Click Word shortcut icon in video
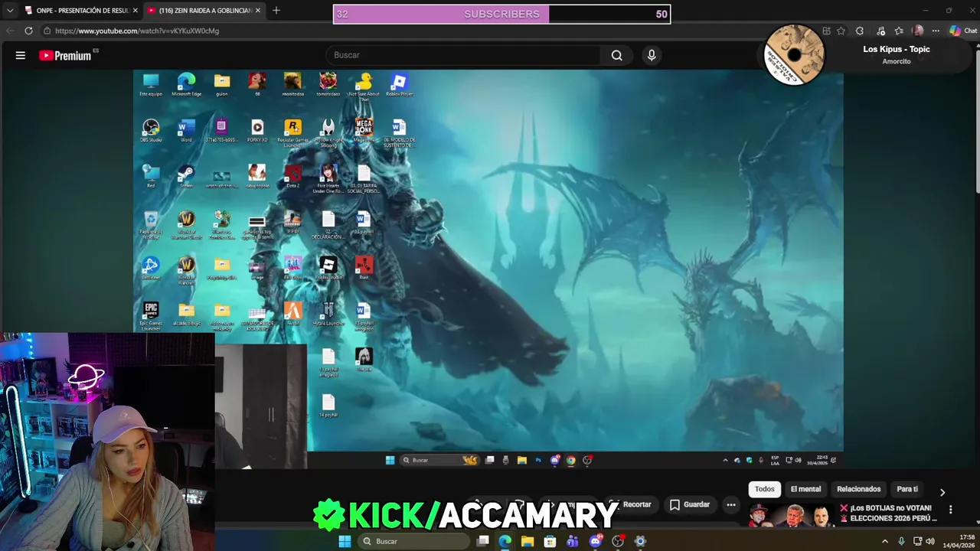Image resolution: width=980 pixels, height=551 pixels. 186,130
